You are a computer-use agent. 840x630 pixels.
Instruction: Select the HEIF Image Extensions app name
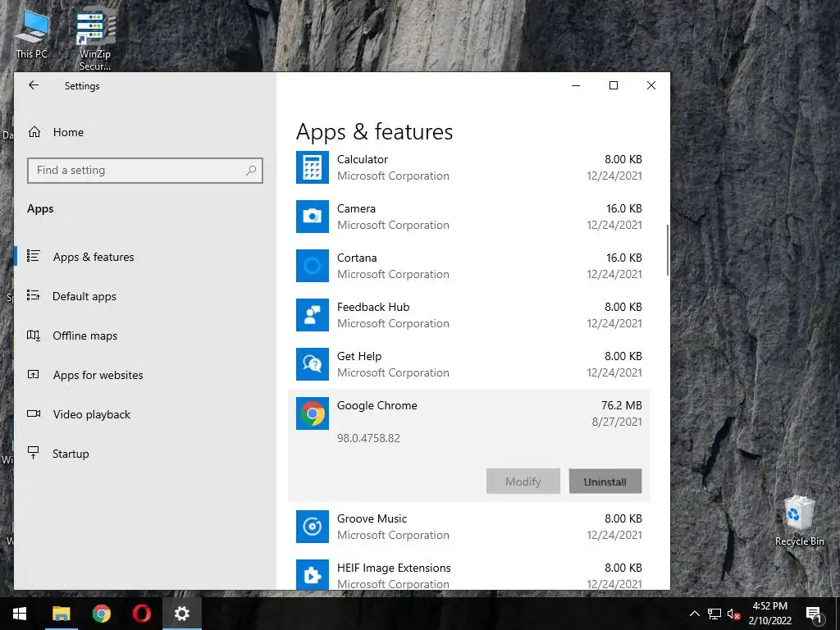[394, 568]
